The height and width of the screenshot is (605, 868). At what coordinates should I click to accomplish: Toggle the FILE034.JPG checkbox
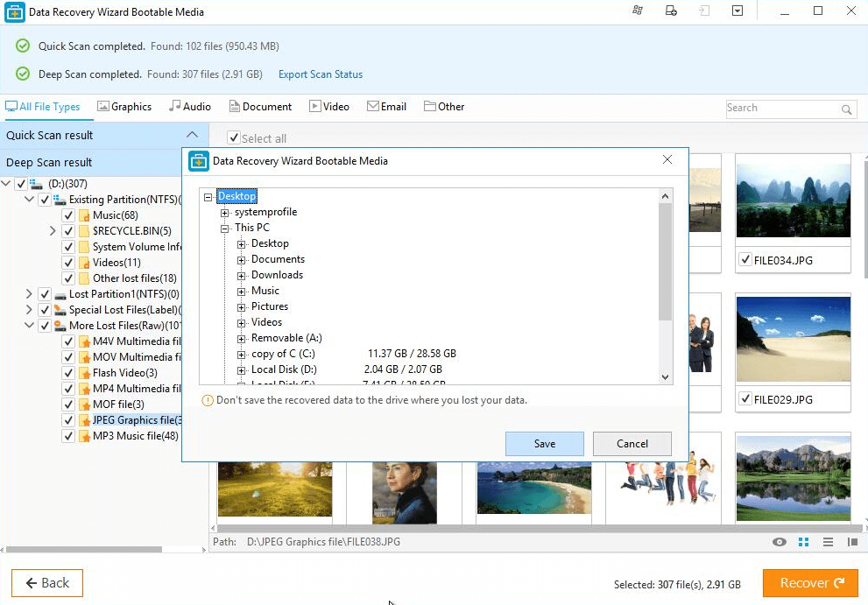[745, 259]
